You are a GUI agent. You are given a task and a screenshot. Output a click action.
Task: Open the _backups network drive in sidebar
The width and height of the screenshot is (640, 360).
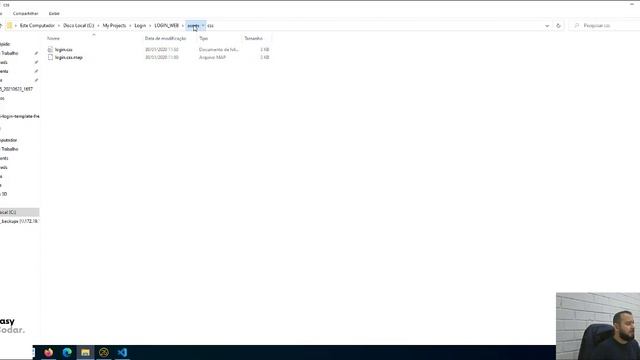tap(19, 221)
